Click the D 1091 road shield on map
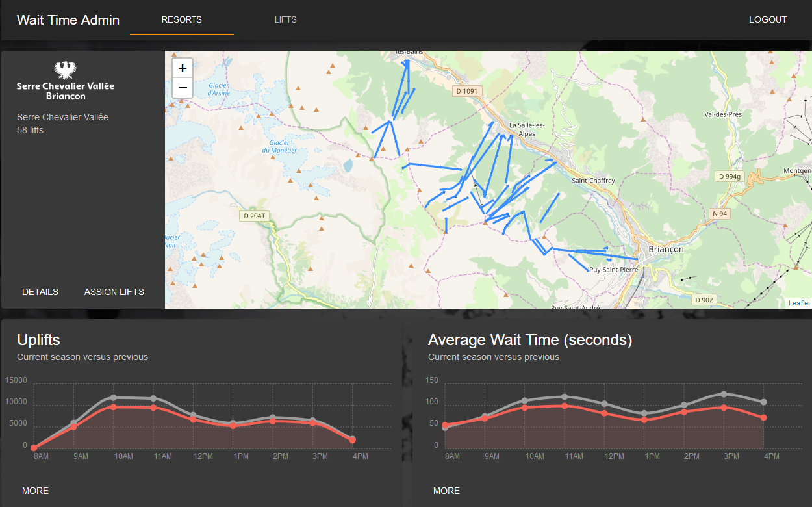Image resolution: width=812 pixels, height=507 pixels. (467, 91)
